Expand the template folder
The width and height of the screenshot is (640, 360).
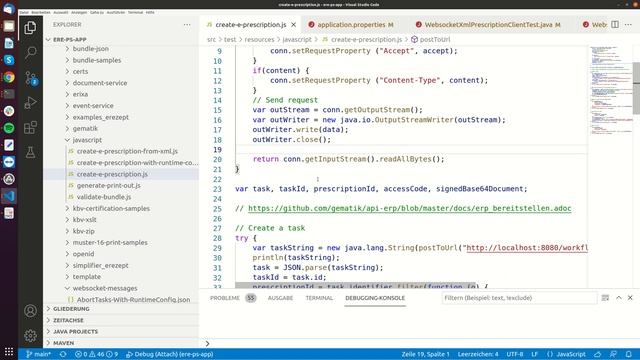pyautogui.click(x=87, y=277)
